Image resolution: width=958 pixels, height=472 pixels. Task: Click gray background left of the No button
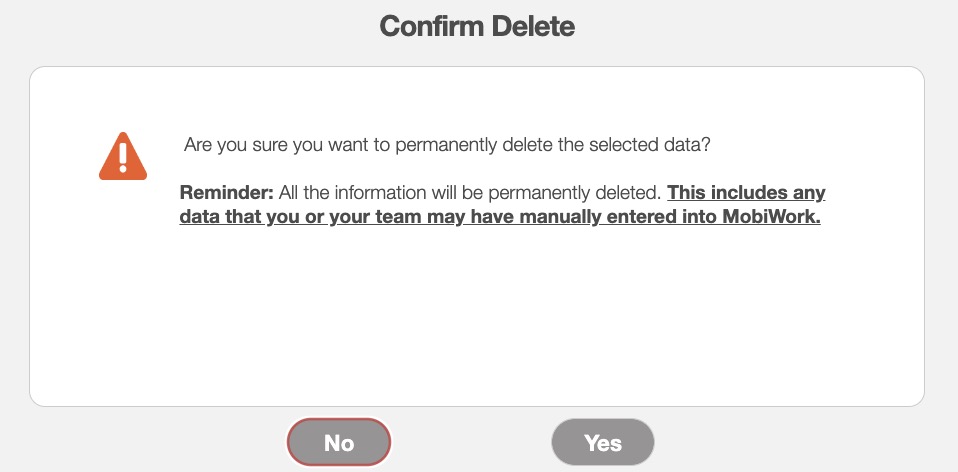[150, 442]
